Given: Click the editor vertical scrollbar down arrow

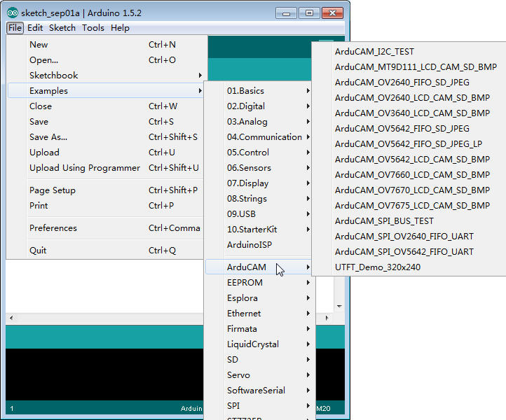Looking at the screenshot, I should [x=339, y=306].
